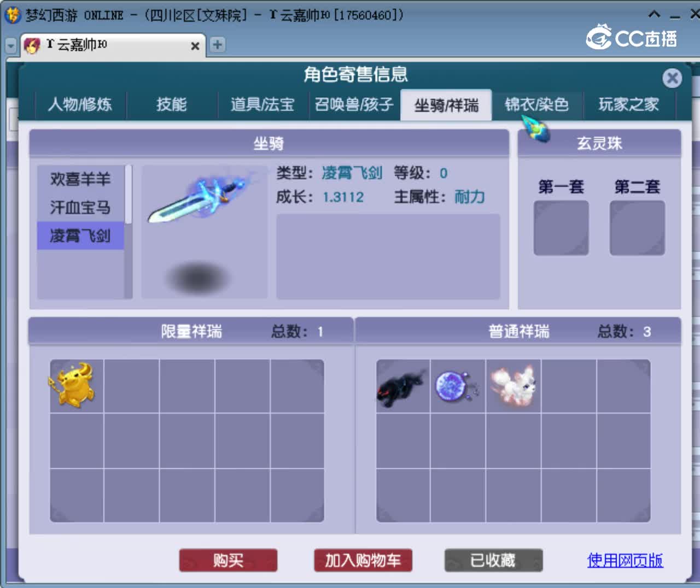The height and width of the screenshot is (588, 700).
Task: Open the 人物/修炼 tab
Action: [80, 104]
